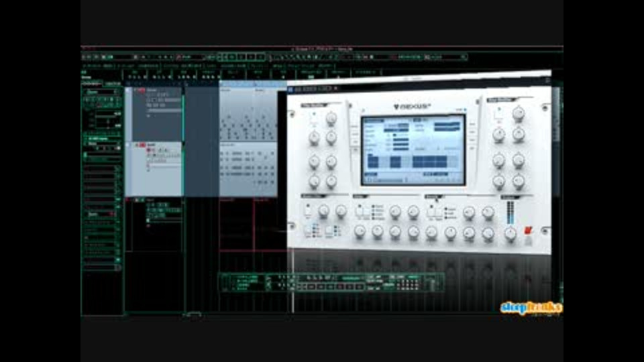Image resolution: width=644 pixels, height=362 pixels.
Task: Click the Delay Type button beside On
Action: click(366, 211)
